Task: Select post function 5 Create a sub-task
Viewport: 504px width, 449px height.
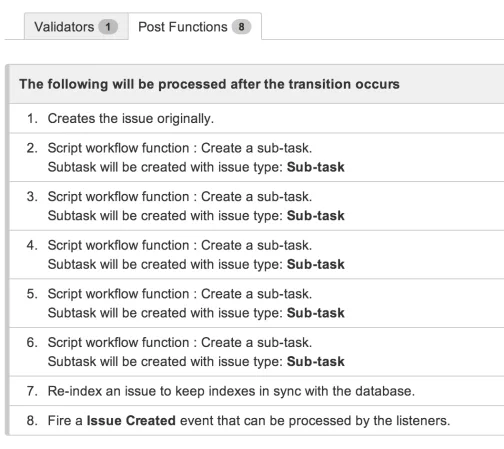Action: 257,303
